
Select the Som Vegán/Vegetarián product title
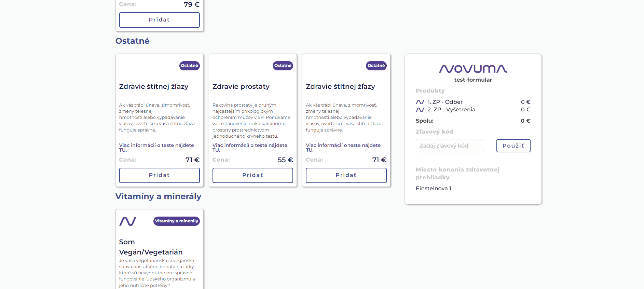pos(151,247)
